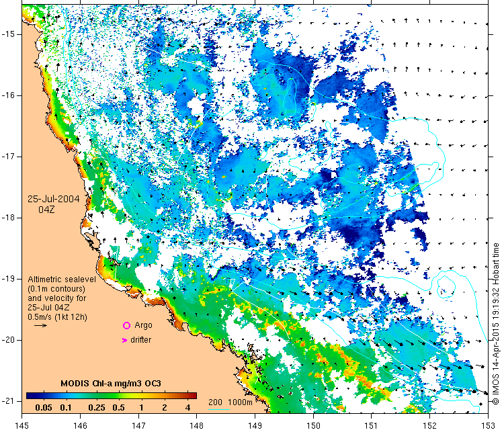
Task: Click the 'Altimetric sealevel' legend text
Action: point(62,279)
